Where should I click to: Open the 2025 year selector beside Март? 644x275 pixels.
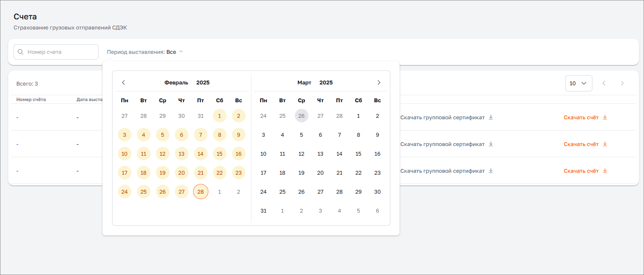326,82
